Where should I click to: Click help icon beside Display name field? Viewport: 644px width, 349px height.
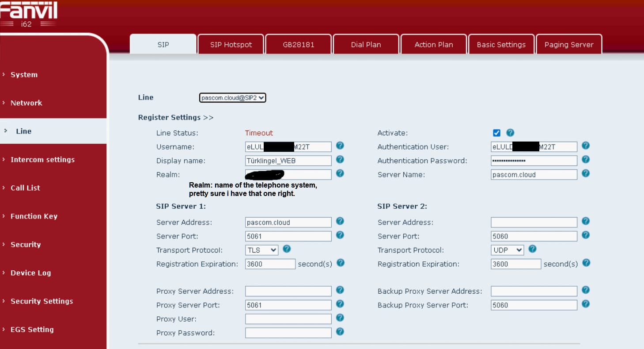coord(340,160)
